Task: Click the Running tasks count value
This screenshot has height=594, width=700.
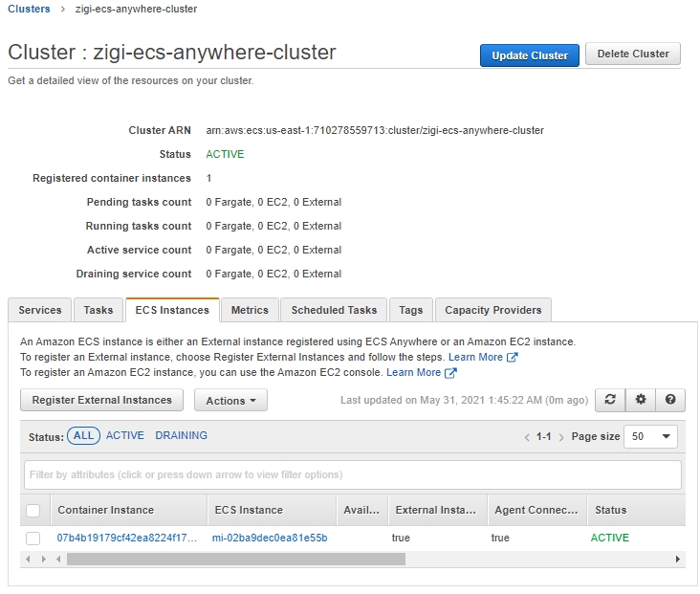Action: 273,226
